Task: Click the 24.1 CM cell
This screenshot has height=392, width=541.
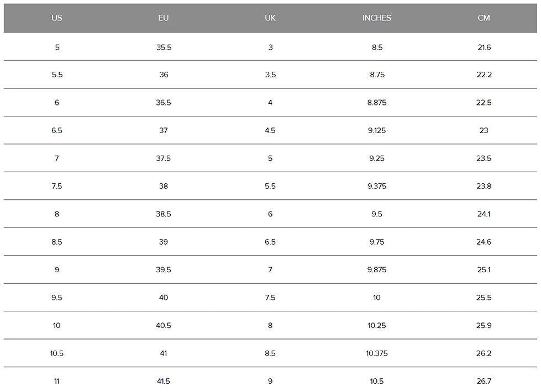Action: (484, 214)
